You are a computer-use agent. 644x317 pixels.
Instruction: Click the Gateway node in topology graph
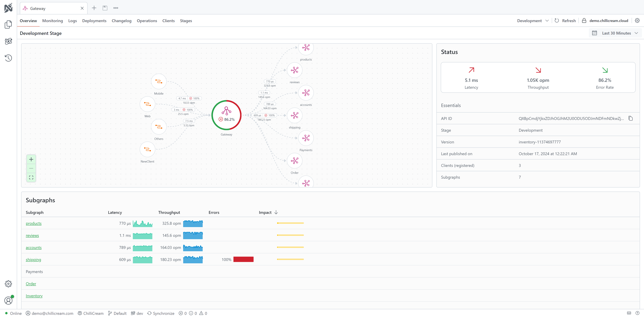point(226,115)
